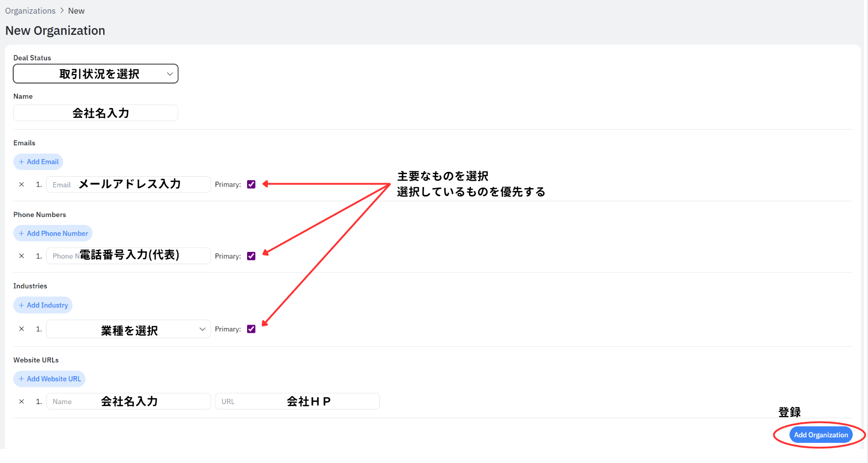Toggle the Primary checkbox for email

point(251,185)
